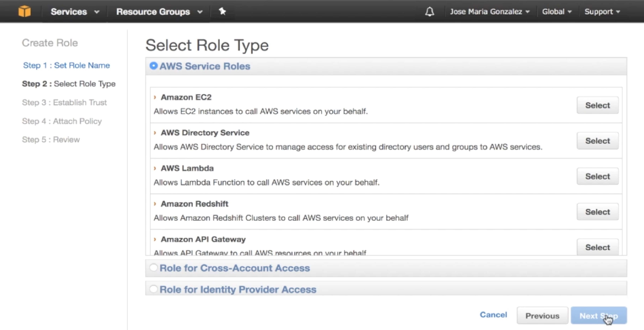Click Select for AWS Directory Service
Image resolution: width=644 pixels, height=330 pixels.
click(x=598, y=141)
